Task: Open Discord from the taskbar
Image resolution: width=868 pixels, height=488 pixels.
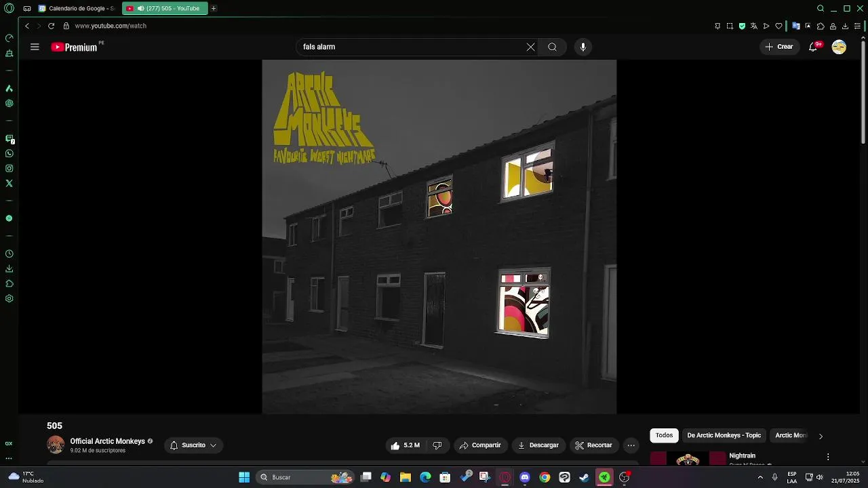Action: coord(525,477)
